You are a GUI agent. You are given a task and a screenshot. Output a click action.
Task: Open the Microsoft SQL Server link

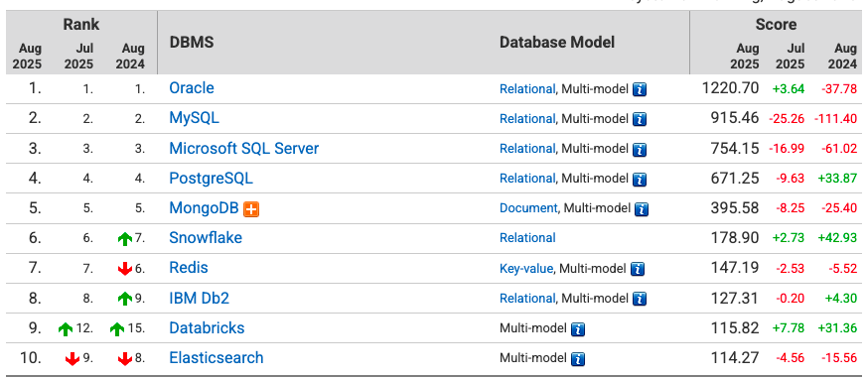[244, 148]
